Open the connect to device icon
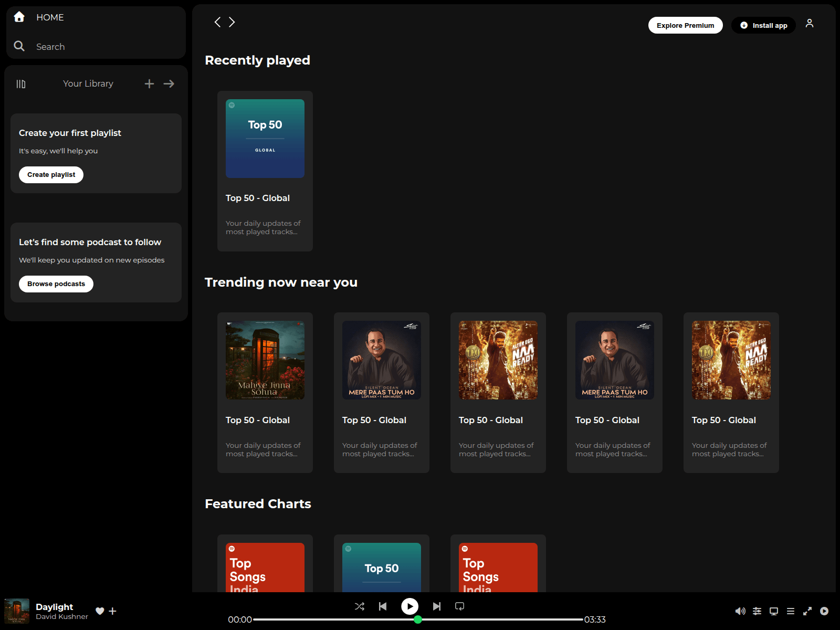Viewport: 840px width, 630px height. tap(774, 611)
